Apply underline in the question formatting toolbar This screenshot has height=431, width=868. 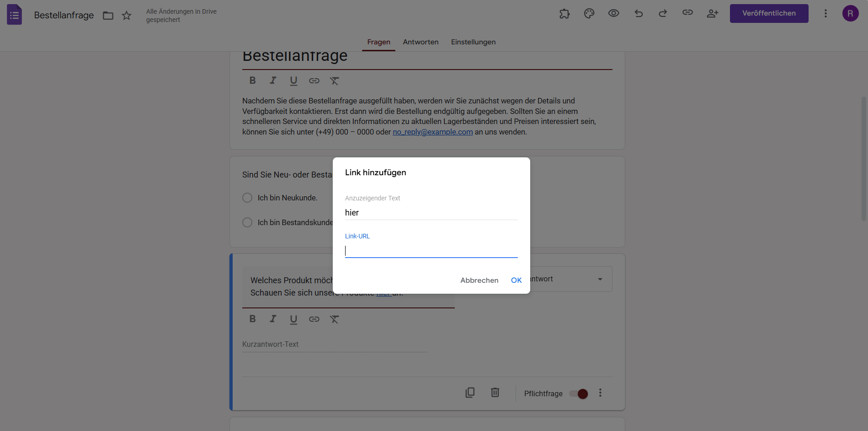[x=293, y=319]
